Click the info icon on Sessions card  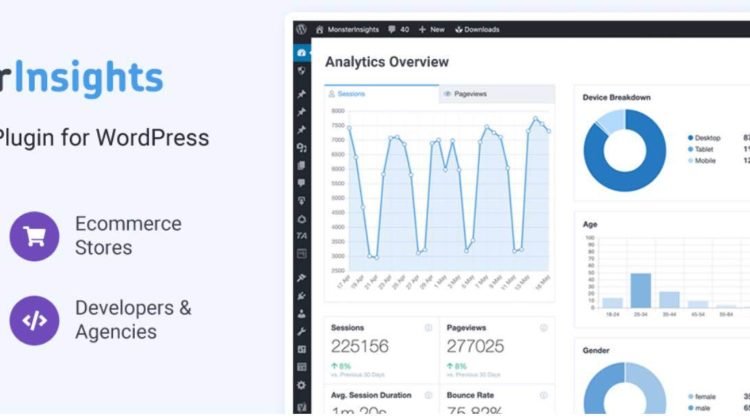pos(428,328)
